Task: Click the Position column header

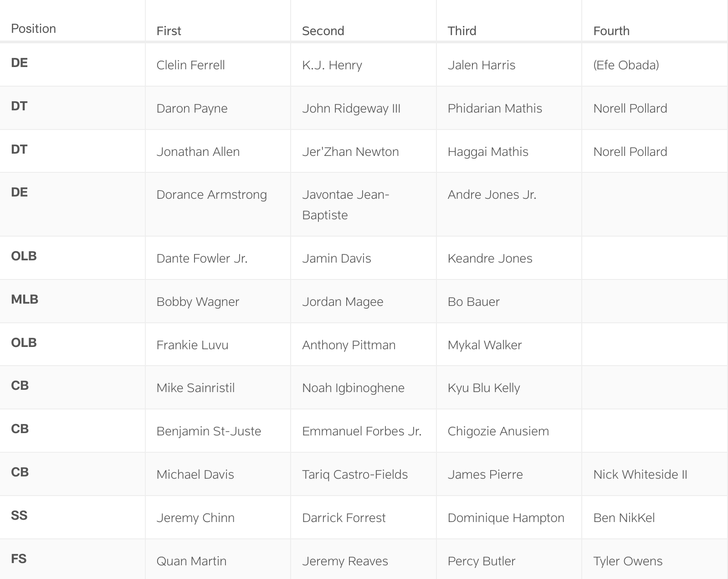Action: (33, 28)
